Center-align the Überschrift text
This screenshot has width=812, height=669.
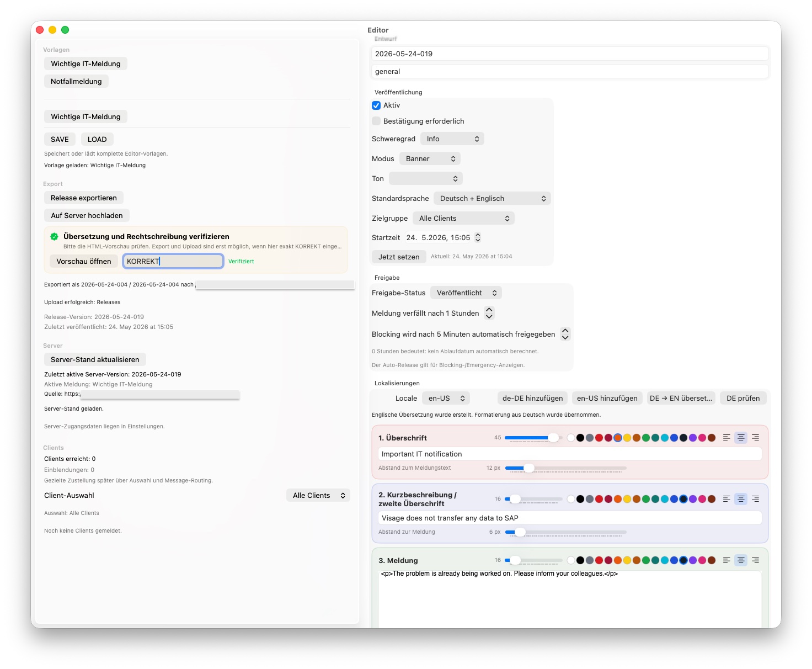coord(741,438)
